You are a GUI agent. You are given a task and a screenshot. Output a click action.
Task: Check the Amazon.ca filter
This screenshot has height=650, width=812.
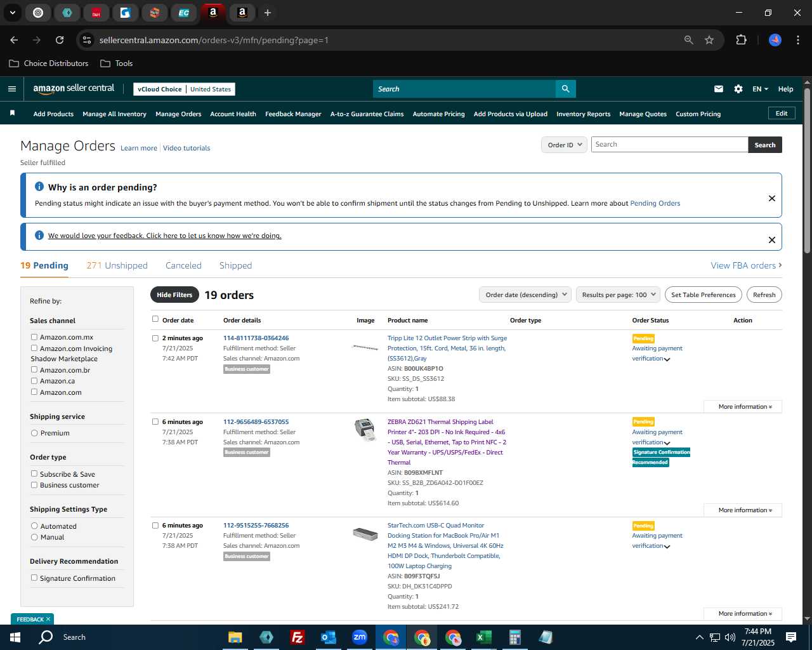coord(34,381)
